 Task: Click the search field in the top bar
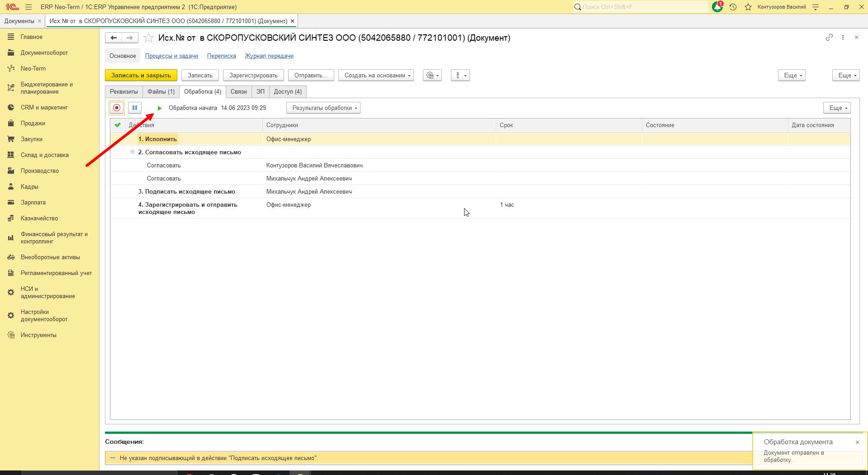pyautogui.click(x=640, y=7)
